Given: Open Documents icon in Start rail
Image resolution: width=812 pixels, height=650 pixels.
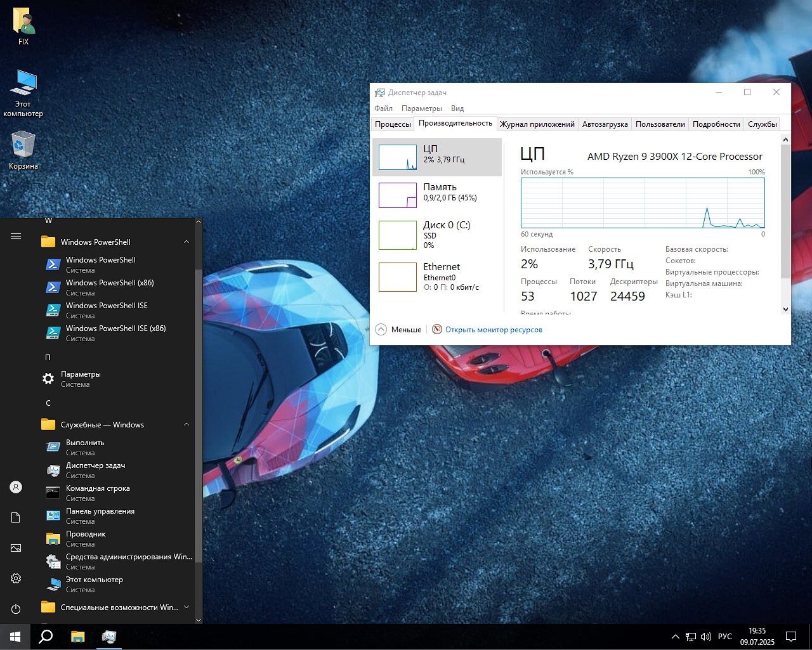Looking at the screenshot, I should [16, 517].
